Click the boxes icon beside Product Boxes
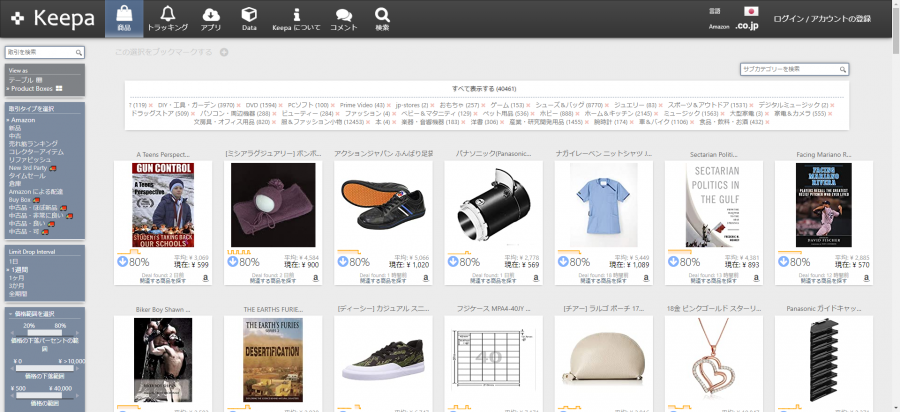Viewport: 900px width, 412px height. coord(59,88)
